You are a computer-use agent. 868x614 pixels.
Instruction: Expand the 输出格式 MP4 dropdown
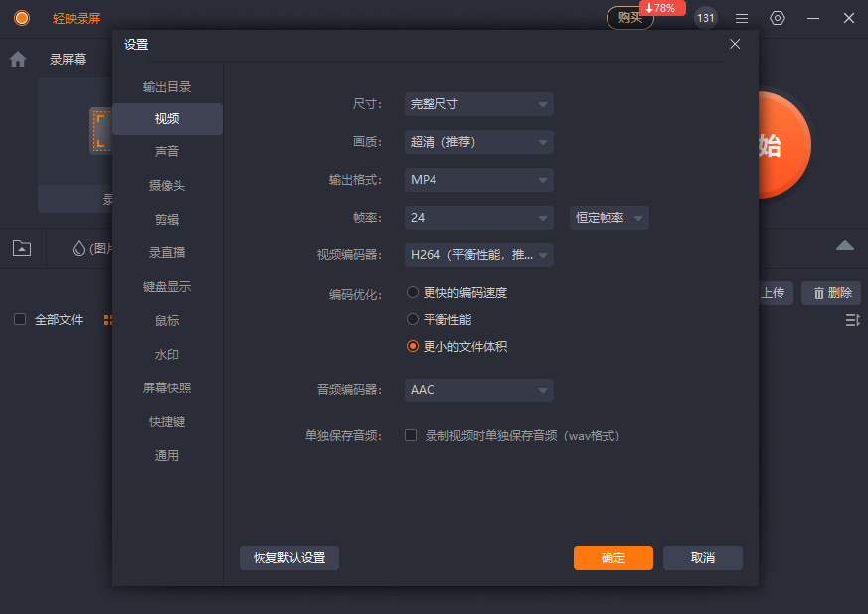point(479,180)
